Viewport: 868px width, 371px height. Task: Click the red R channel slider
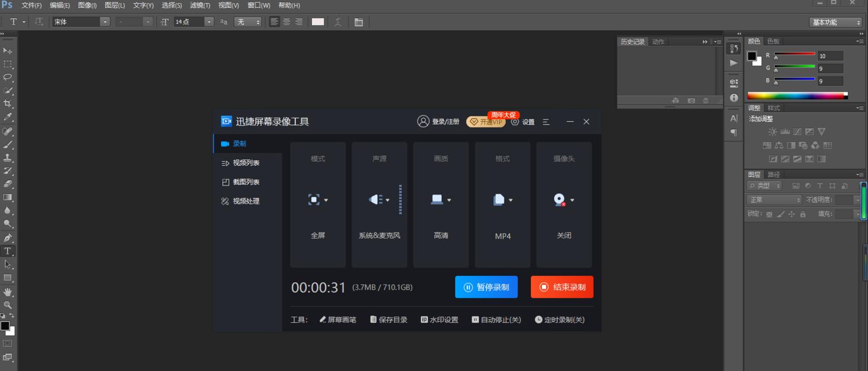point(794,54)
